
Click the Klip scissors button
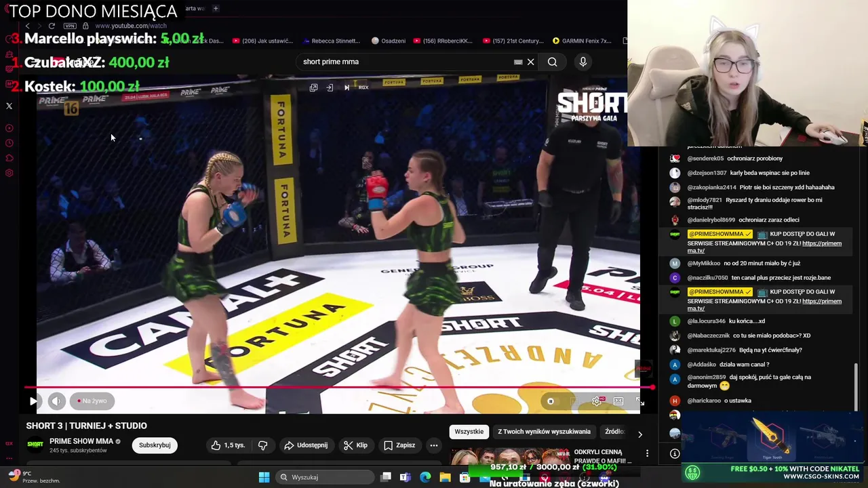pos(356,445)
